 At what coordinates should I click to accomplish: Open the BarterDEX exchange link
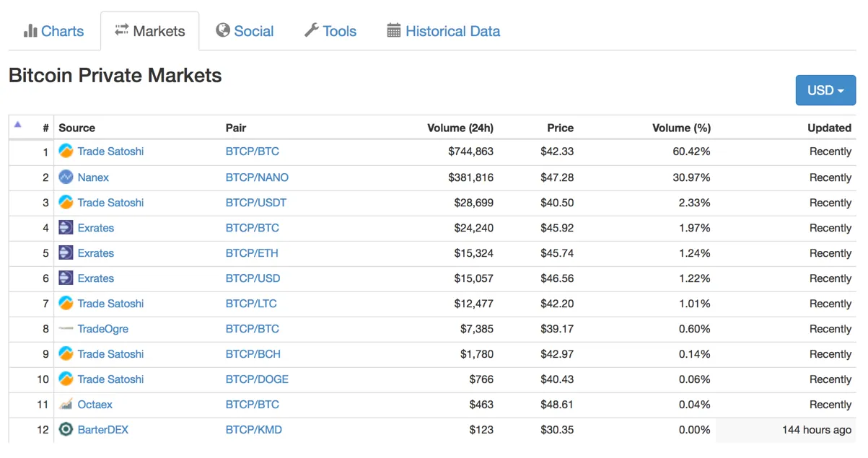click(x=103, y=430)
